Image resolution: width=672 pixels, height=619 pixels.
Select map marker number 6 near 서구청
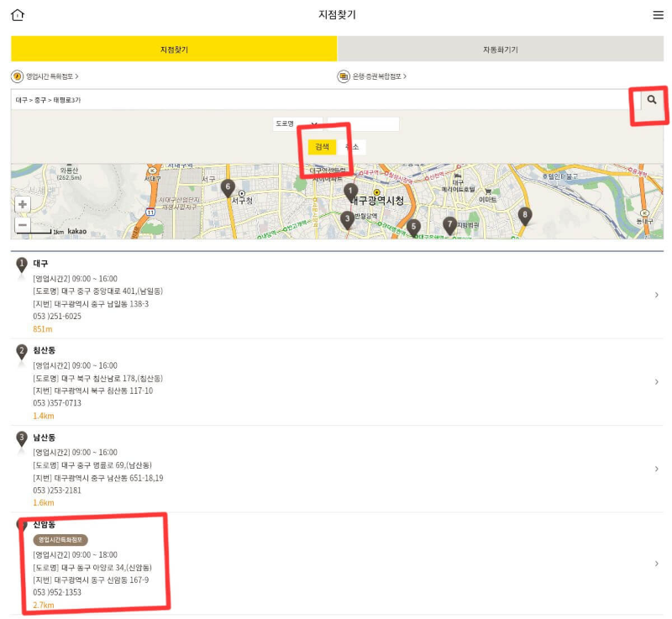click(x=227, y=185)
